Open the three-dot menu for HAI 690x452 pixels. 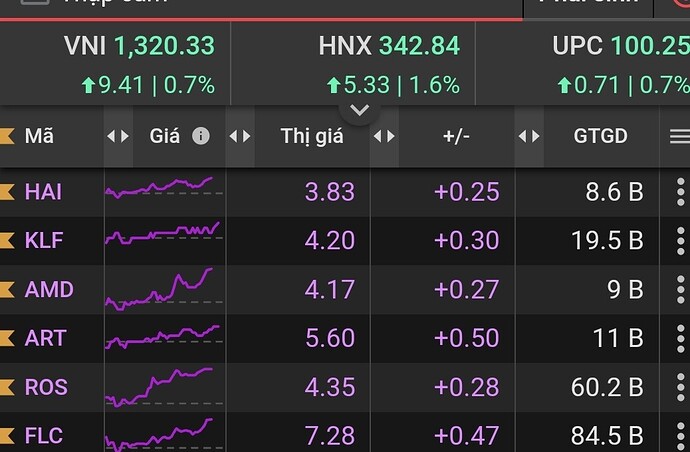[x=680, y=192]
